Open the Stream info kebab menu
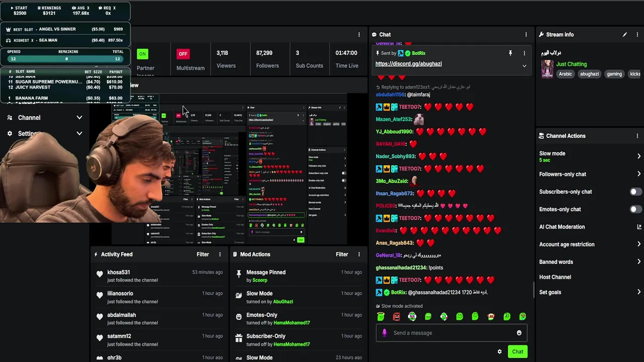Viewport: 644px width, 362px height. [x=637, y=35]
